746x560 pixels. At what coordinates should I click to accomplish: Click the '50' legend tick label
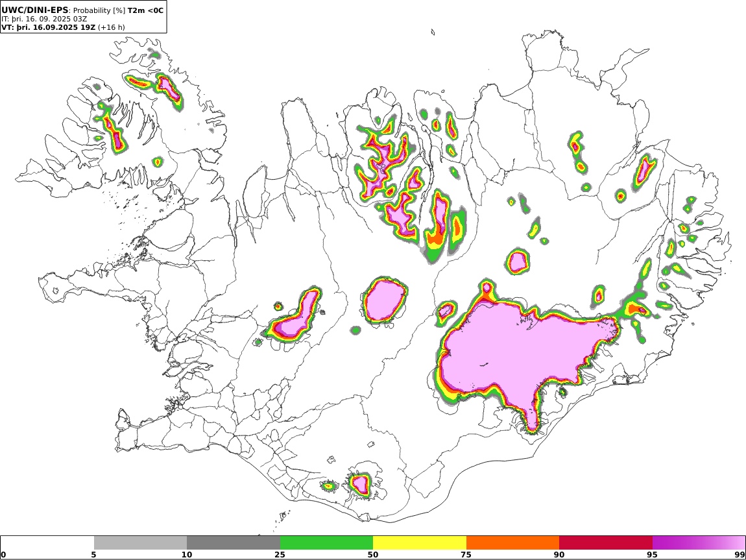point(373,555)
